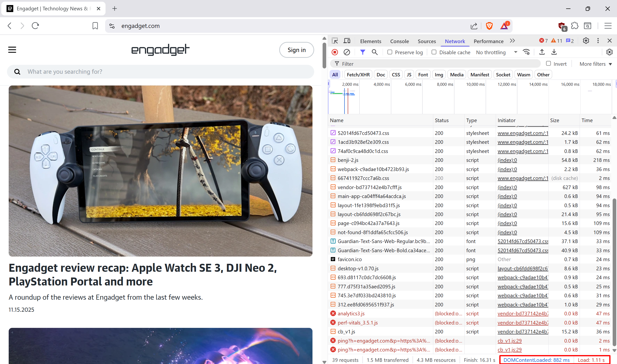Filter requests by JS type
The width and height of the screenshot is (617, 364).
tap(409, 75)
